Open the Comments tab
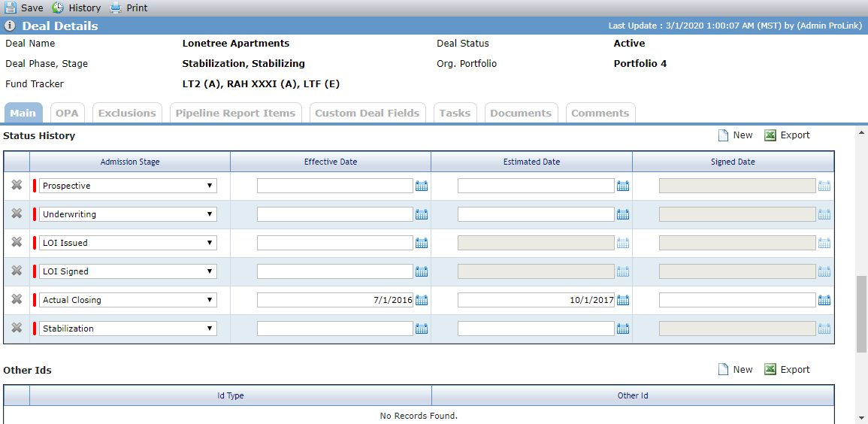This screenshot has height=424, width=868. point(600,113)
